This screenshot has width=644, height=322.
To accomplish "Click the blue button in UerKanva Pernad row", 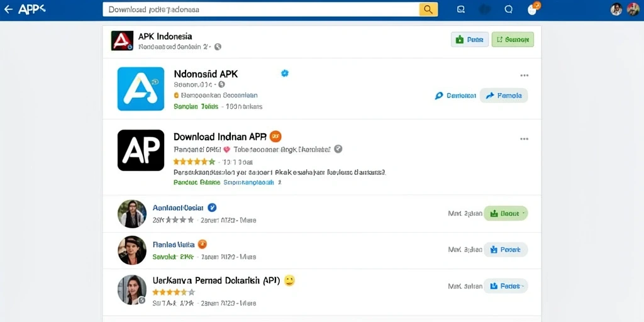I will pos(506,286).
